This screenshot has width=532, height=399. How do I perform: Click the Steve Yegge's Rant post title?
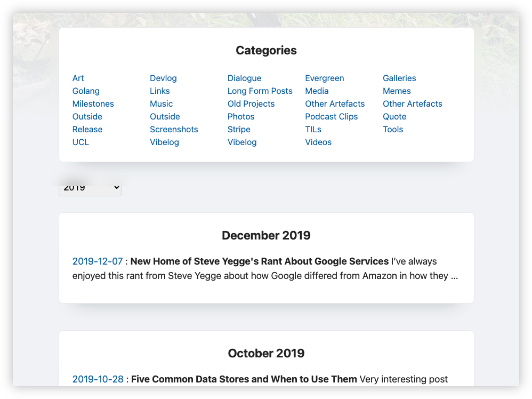tap(260, 261)
